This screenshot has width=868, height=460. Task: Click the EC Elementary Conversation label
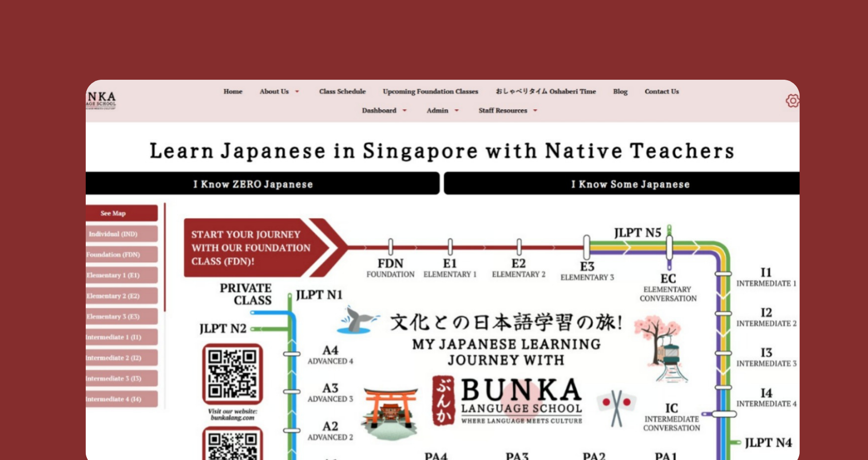668,287
